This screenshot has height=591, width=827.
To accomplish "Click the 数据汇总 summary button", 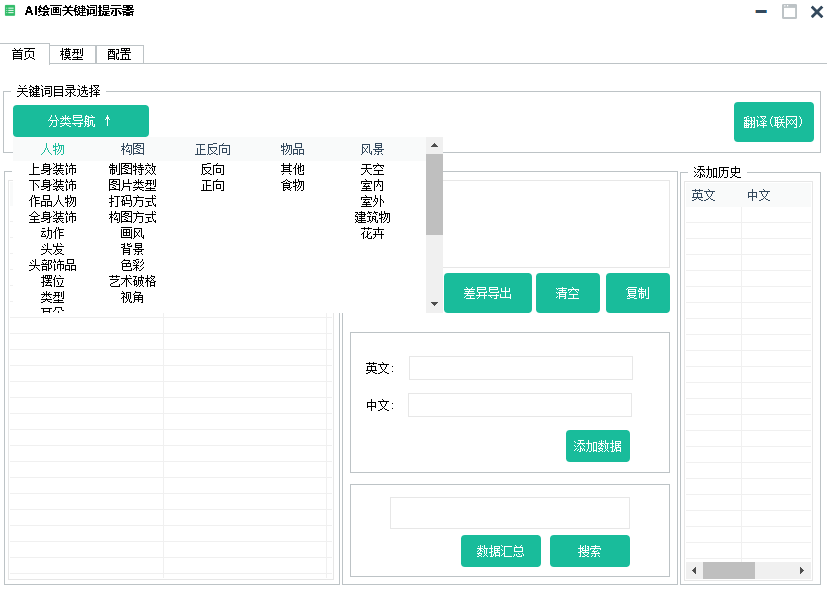I will tap(500, 550).
